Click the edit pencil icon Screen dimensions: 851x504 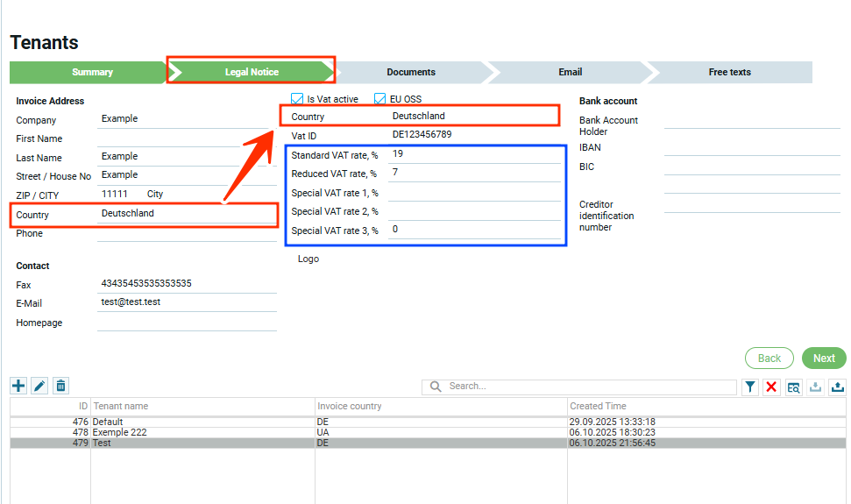39,386
